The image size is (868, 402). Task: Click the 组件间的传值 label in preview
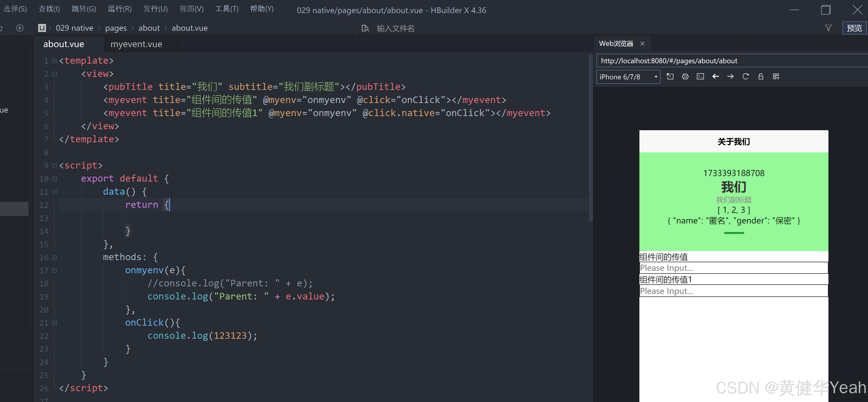(x=663, y=257)
